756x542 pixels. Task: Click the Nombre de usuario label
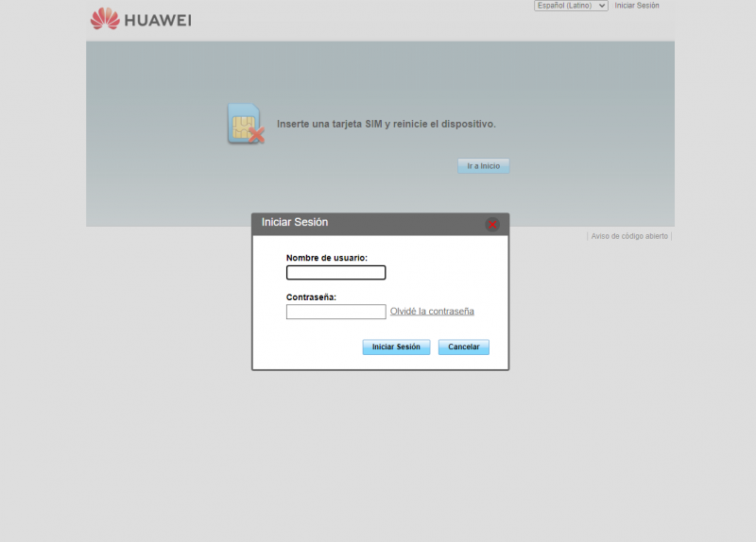coord(327,258)
